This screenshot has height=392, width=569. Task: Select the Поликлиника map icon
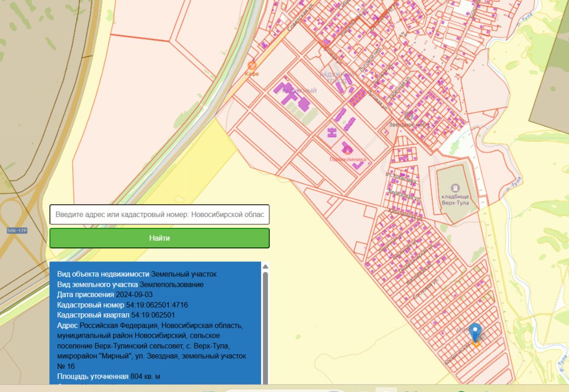(x=348, y=151)
